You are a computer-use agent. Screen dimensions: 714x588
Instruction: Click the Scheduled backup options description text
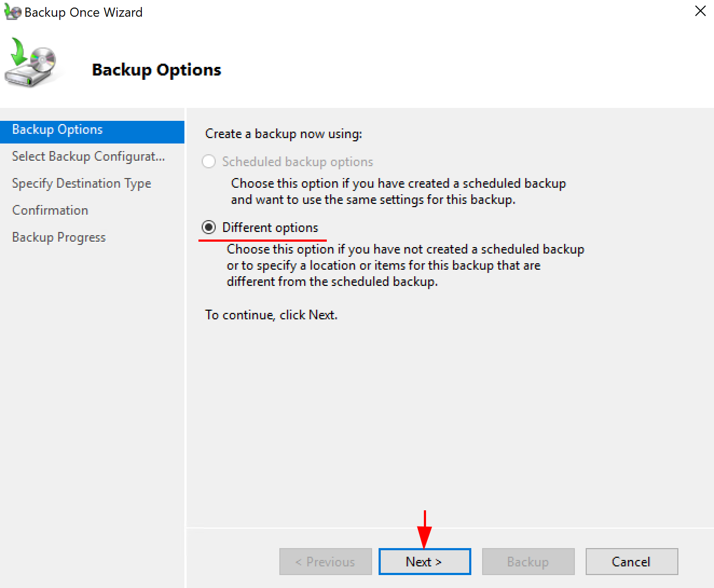point(399,191)
